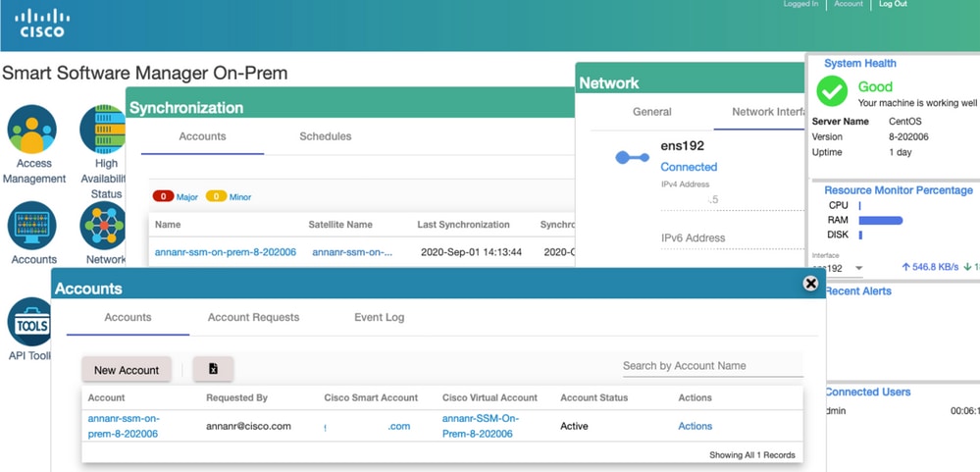980x472 pixels.
Task: Click the Cisco Smart Account column header
Action: point(371,397)
